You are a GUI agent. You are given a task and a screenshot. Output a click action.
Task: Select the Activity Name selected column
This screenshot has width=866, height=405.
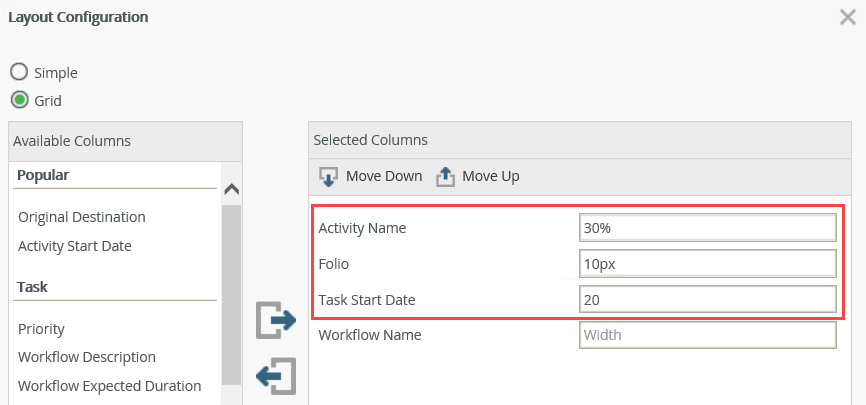click(x=362, y=228)
